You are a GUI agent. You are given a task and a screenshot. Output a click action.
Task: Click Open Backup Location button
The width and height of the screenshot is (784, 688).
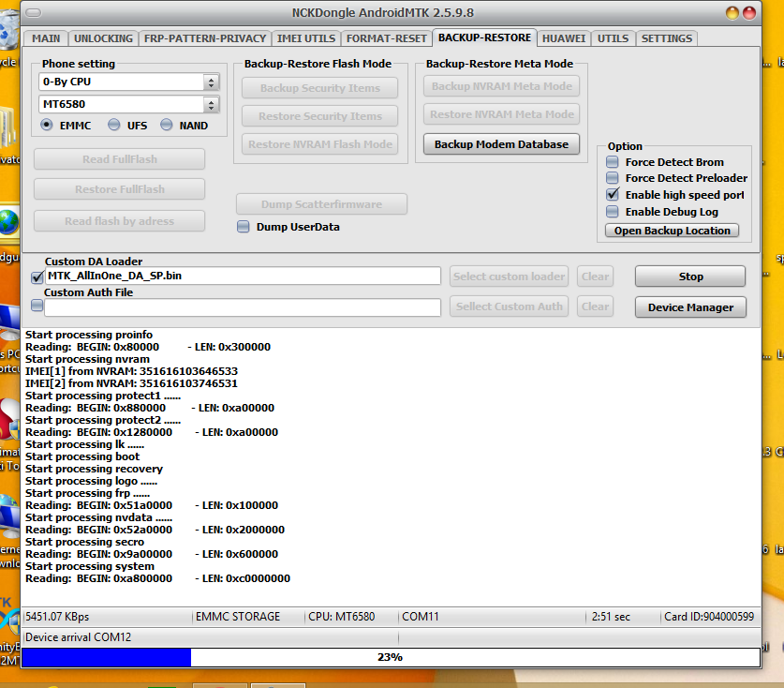[672, 231]
